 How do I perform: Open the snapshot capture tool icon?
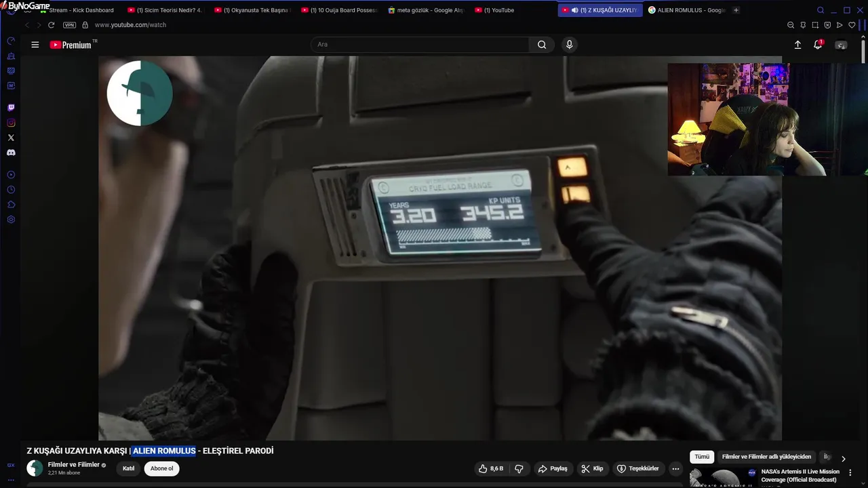pos(815,25)
